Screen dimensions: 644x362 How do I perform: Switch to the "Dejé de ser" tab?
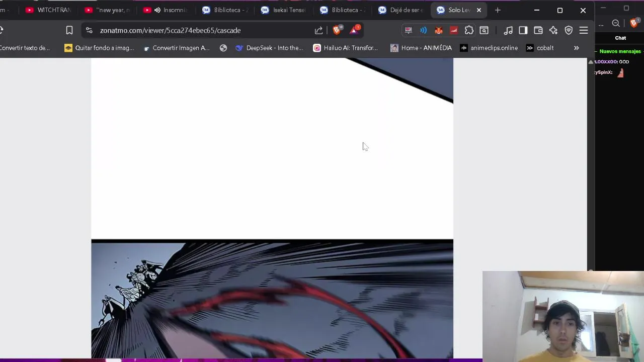[x=401, y=10]
